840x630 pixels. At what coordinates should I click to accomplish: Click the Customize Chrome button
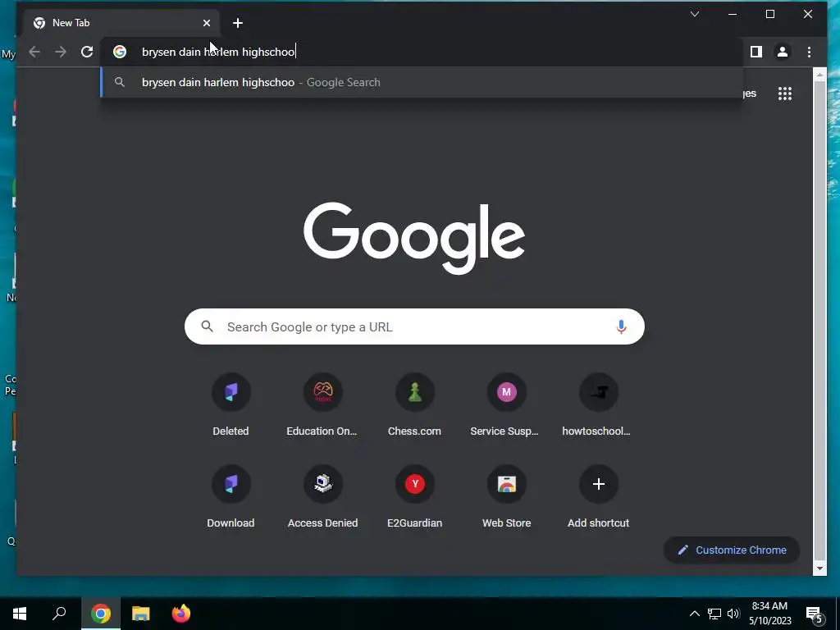coord(732,550)
